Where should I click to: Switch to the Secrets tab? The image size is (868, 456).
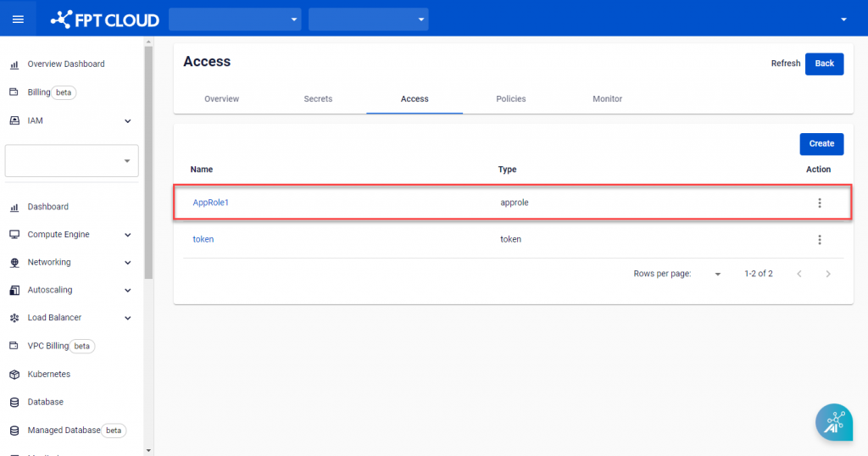tap(318, 99)
